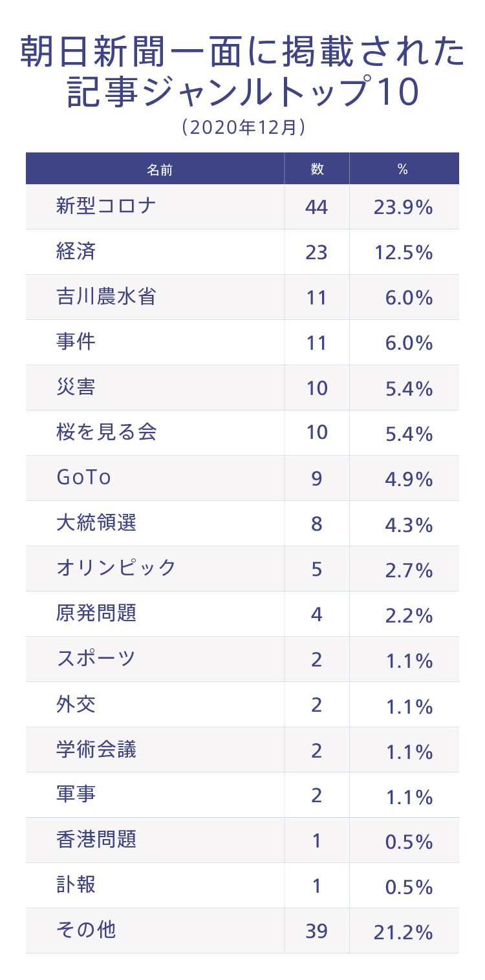The width and height of the screenshot is (485, 980).
Task: Select the count value 44
Action: [316, 207]
